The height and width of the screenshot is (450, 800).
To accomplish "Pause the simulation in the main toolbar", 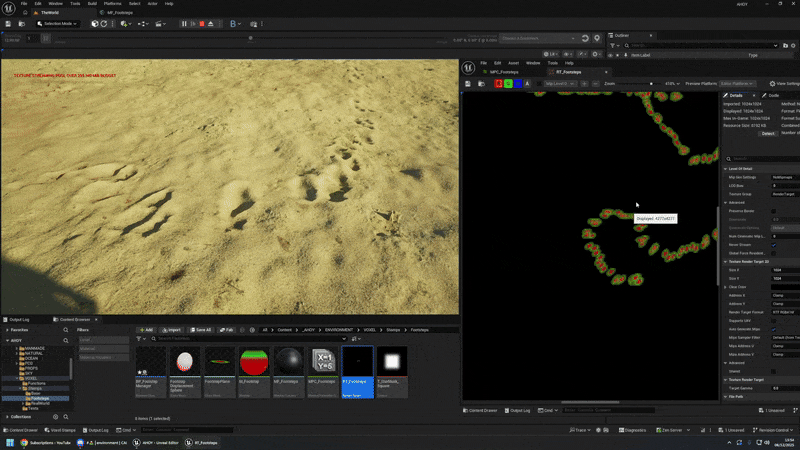I will click(184, 23).
